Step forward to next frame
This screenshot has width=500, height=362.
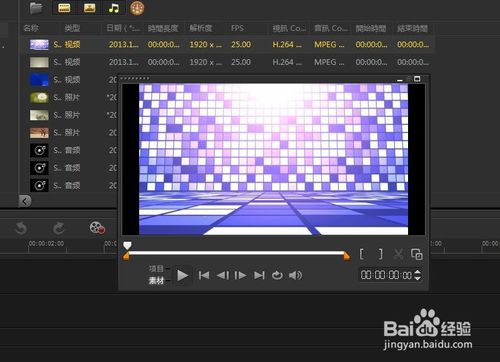240,275
